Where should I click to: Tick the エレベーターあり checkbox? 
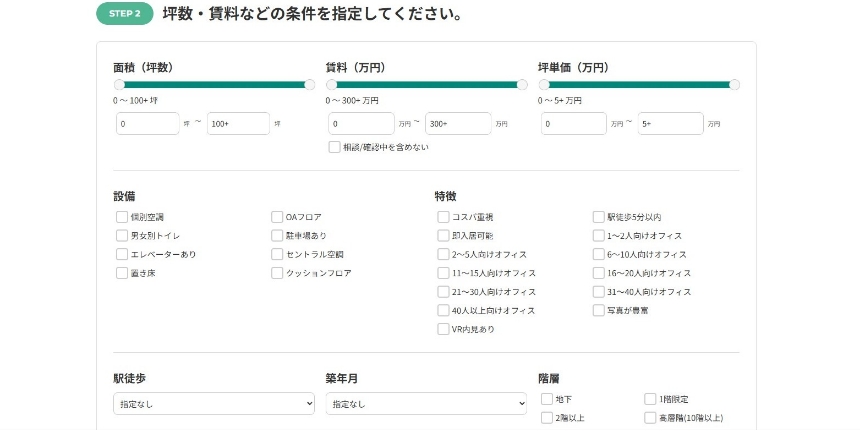pyautogui.click(x=122, y=255)
